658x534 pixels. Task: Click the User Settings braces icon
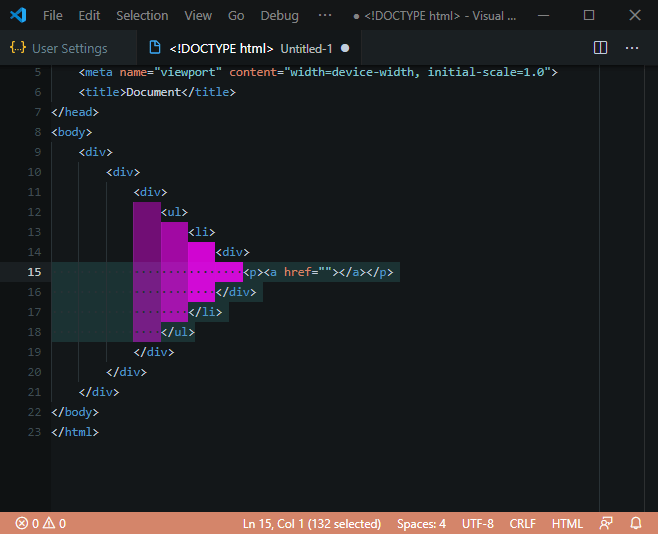18,48
